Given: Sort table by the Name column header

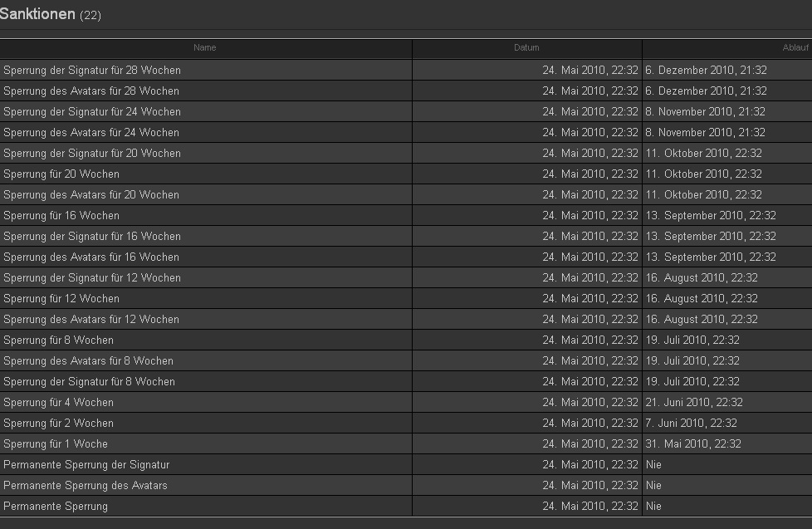Looking at the screenshot, I should [204, 48].
